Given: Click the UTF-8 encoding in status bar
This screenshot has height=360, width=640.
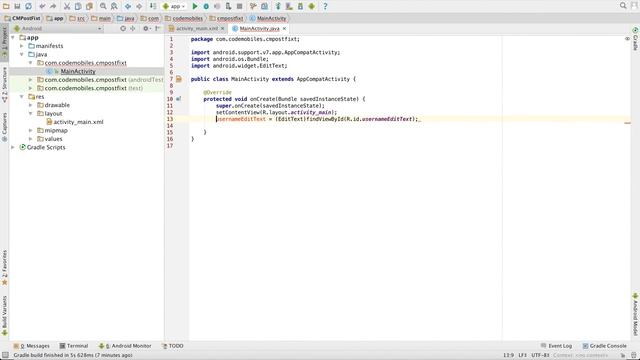Looking at the screenshot, I should click(540, 356).
